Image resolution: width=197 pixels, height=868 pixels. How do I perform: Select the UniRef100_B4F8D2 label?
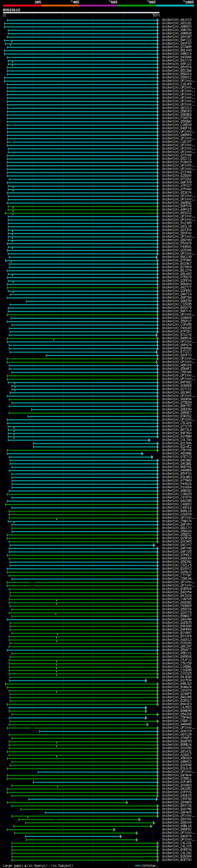pos(177,382)
